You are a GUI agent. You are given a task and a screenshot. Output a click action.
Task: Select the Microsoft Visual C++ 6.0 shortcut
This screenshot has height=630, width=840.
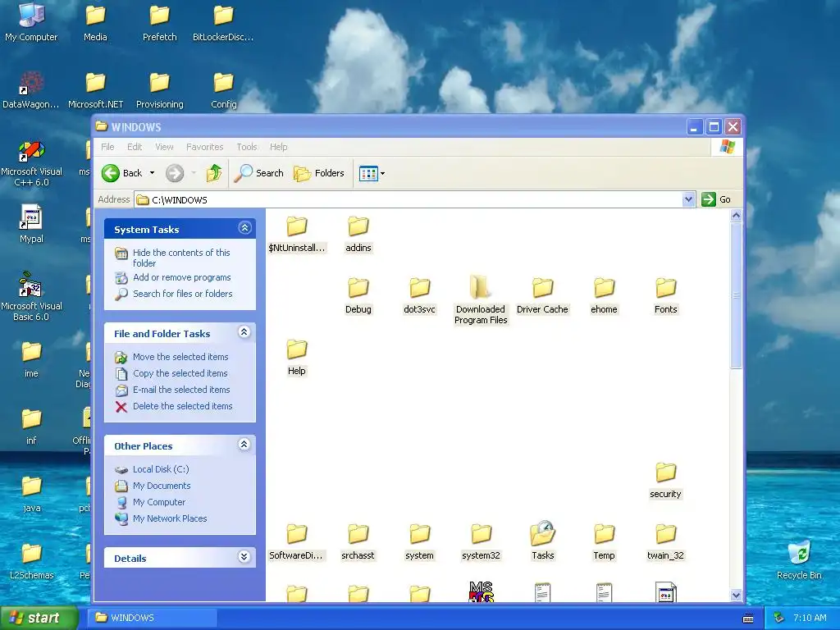[x=31, y=163]
